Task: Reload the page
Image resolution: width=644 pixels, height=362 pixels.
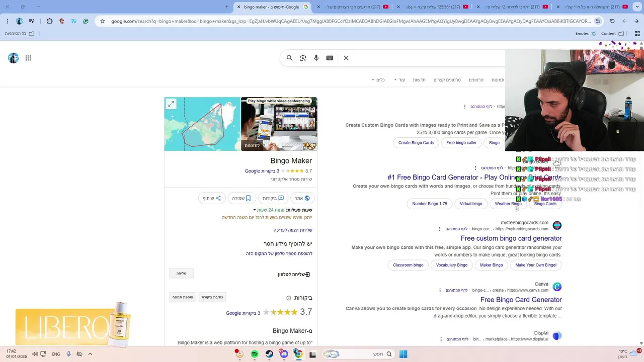Action: [x=612, y=21]
